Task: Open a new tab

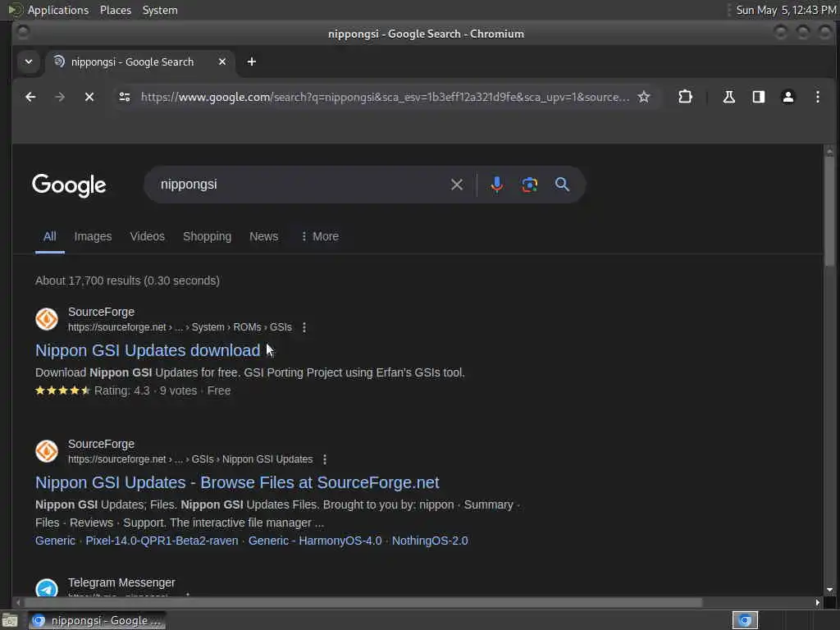Action: tap(251, 62)
